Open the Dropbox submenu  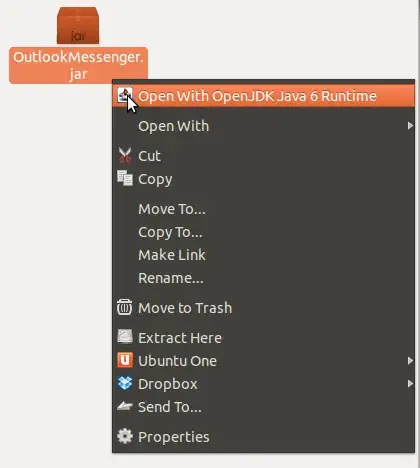[263, 384]
